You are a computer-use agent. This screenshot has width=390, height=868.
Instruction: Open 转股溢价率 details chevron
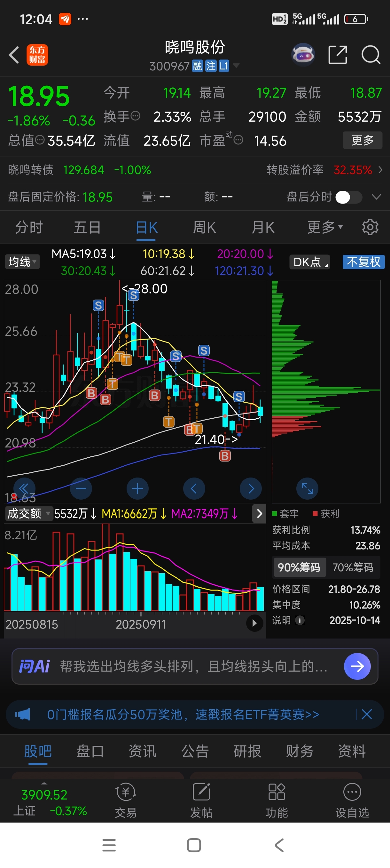coord(380,170)
